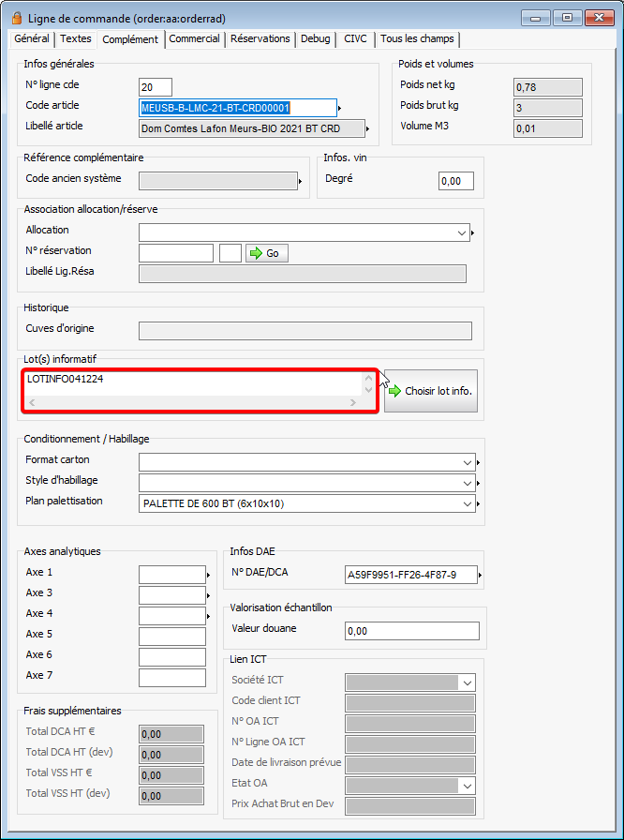Click the arrow beside Code article field

(339, 108)
